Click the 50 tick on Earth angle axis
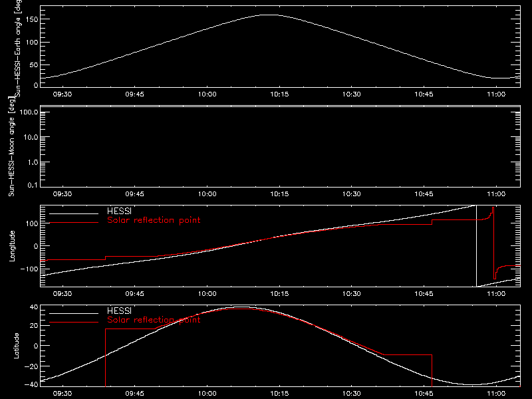 point(34,65)
